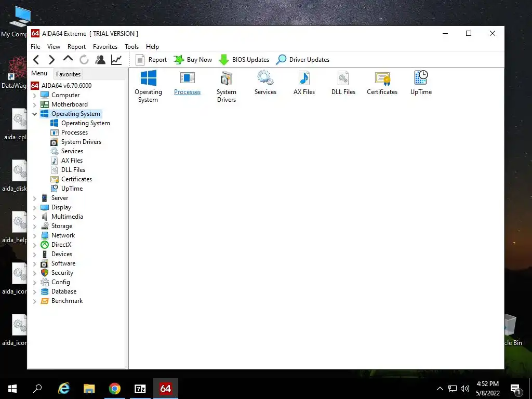This screenshot has width=532, height=399.
Task: Open Windows Start menu
Action: tap(12, 389)
